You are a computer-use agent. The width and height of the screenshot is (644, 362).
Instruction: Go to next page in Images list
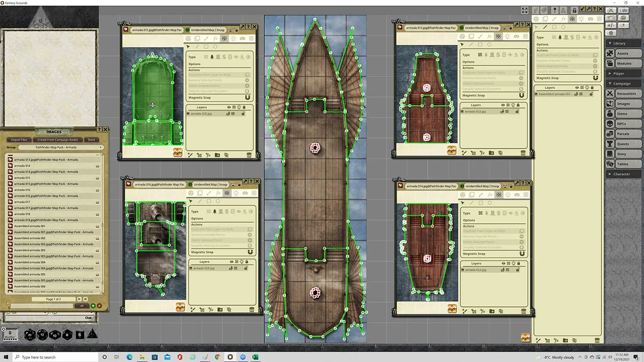79,299
